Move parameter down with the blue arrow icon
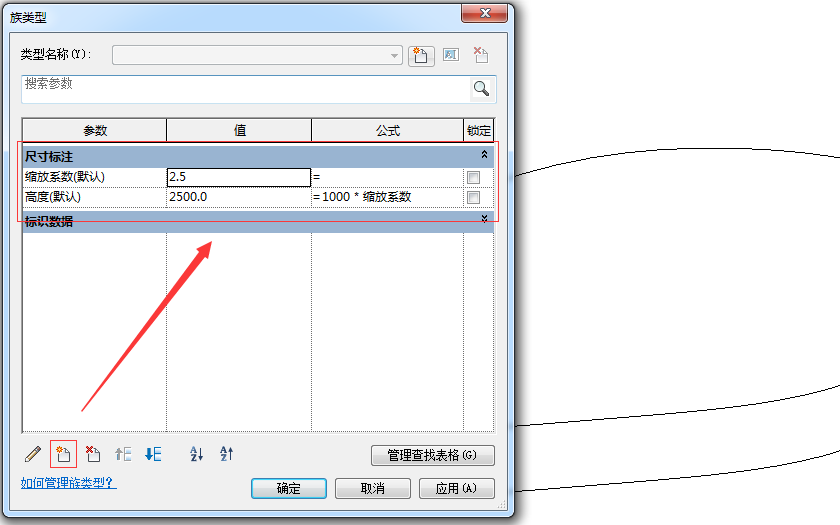 point(153,454)
